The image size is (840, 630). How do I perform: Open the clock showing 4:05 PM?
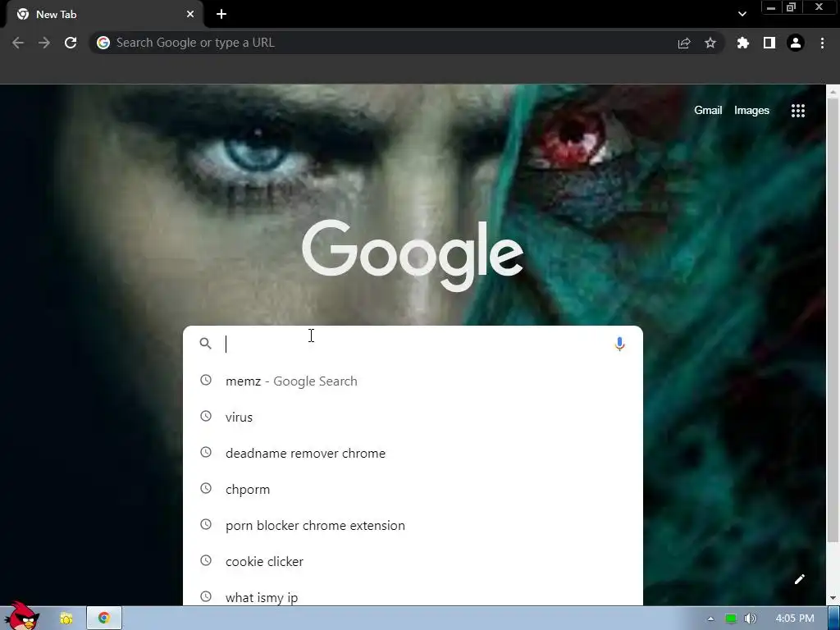click(794, 619)
